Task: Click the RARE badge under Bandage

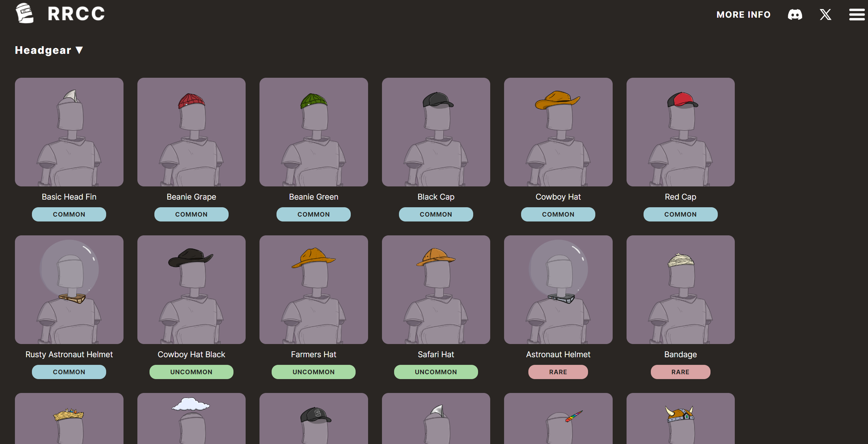Action: pyautogui.click(x=681, y=372)
